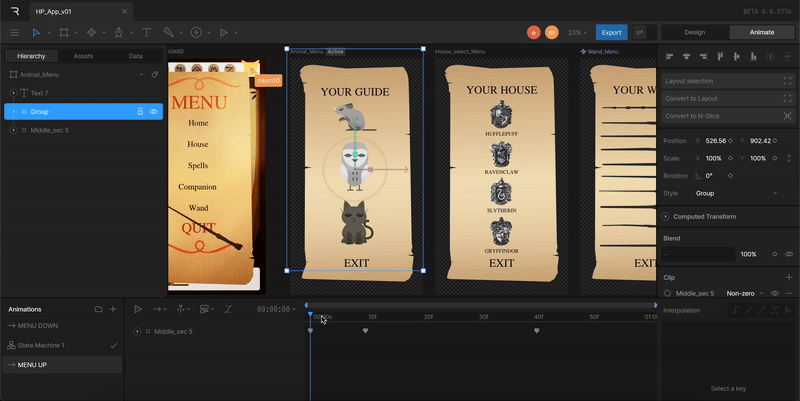Image resolution: width=800 pixels, height=401 pixels.
Task: Open the 00:00:00 timecode dropdown
Action: pos(276,309)
